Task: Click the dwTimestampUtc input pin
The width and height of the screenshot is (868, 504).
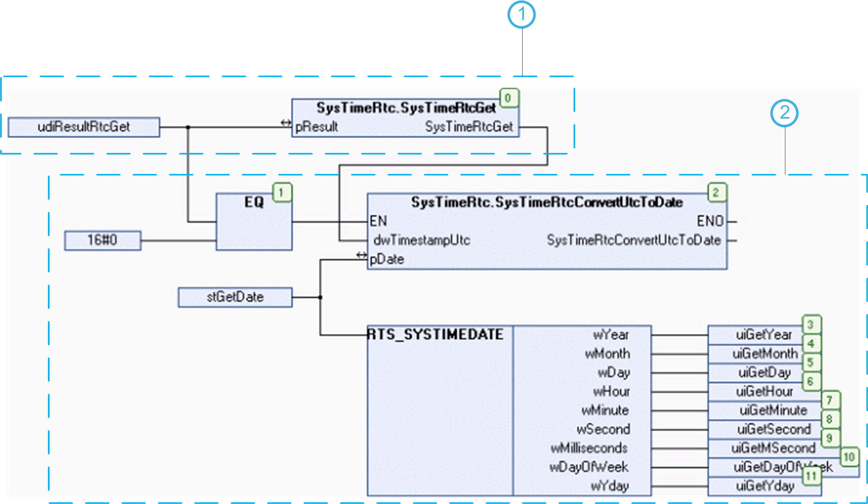Action: click(x=422, y=240)
